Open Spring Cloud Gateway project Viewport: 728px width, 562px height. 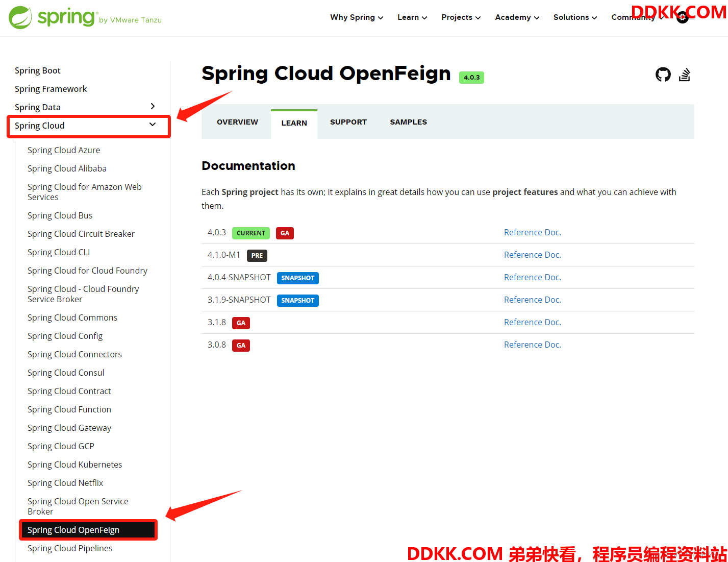(x=69, y=428)
